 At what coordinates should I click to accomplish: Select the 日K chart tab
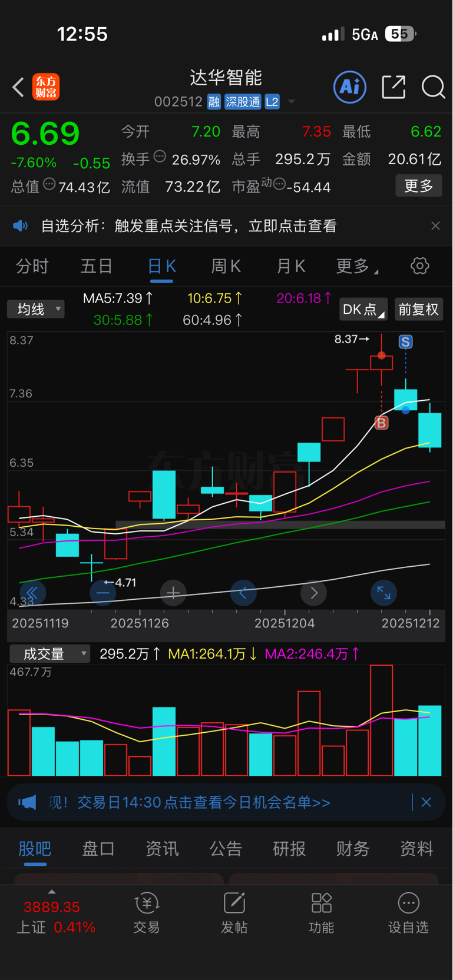point(161,267)
